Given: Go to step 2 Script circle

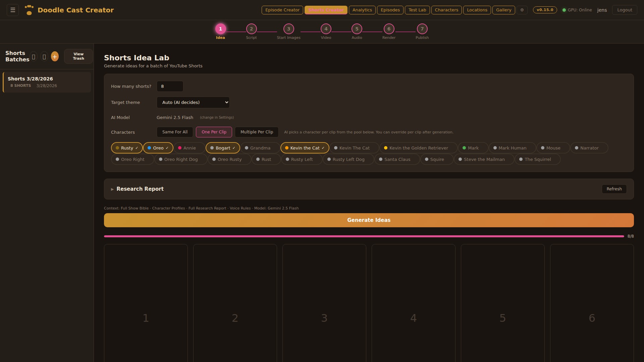Looking at the screenshot, I should click(251, 29).
